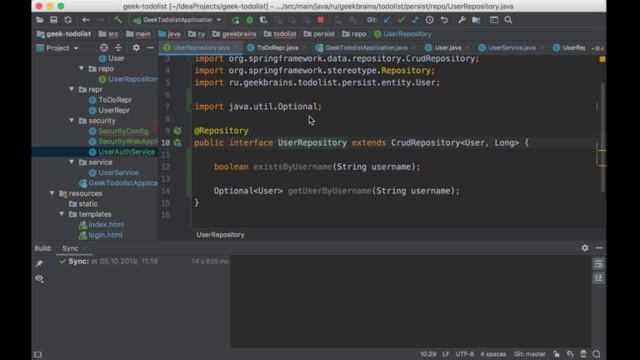Click the existsByUsername method name in editor
Image resolution: width=640 pixels, height=360 pixels.
click(293, 167)
